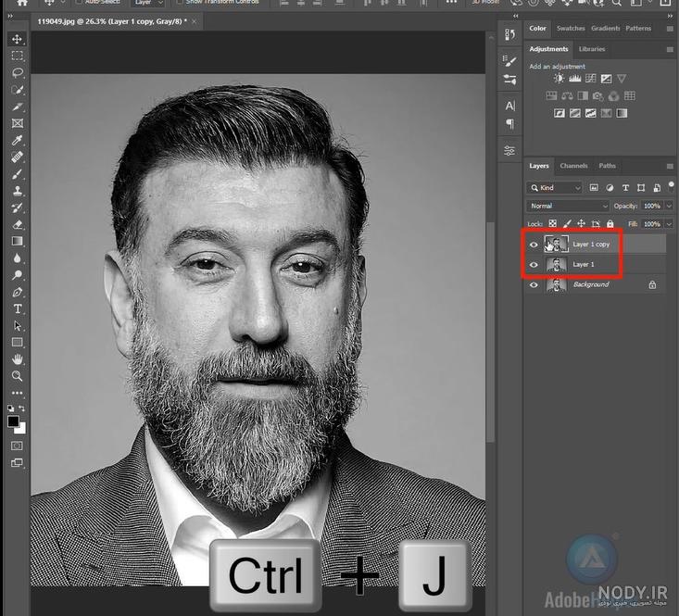Select the Lasso tool
The width and height of the screenshot is (679, 616).
pyautogui.click(x=18, y=72)
